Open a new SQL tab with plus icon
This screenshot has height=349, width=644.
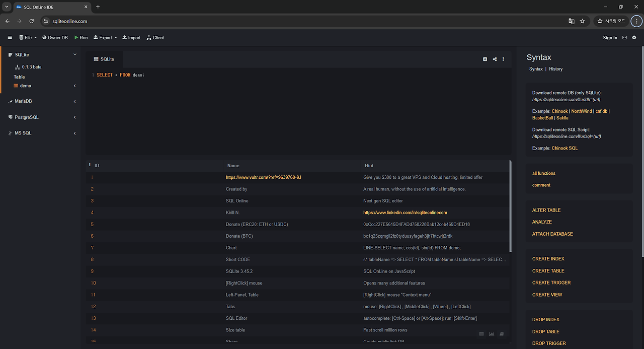coord(485,59)
